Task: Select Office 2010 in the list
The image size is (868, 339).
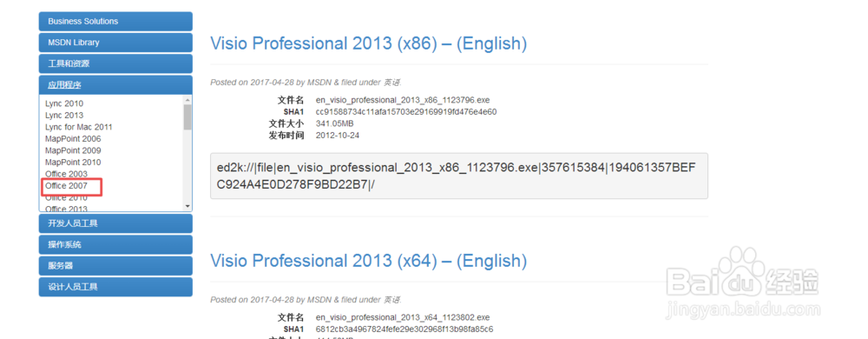Action: pyautogui.click(x=66, y=198)
